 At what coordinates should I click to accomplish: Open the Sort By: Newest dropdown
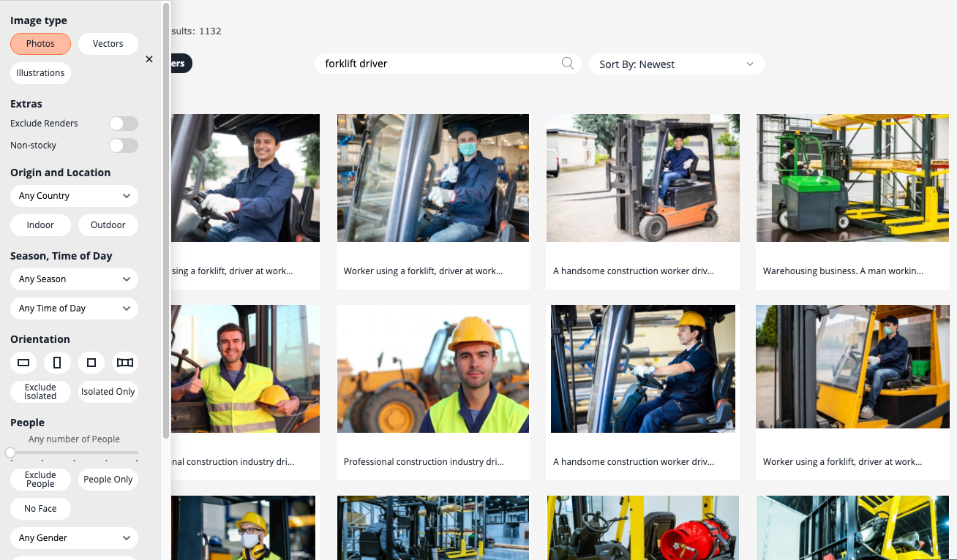[x=676, y=64]
